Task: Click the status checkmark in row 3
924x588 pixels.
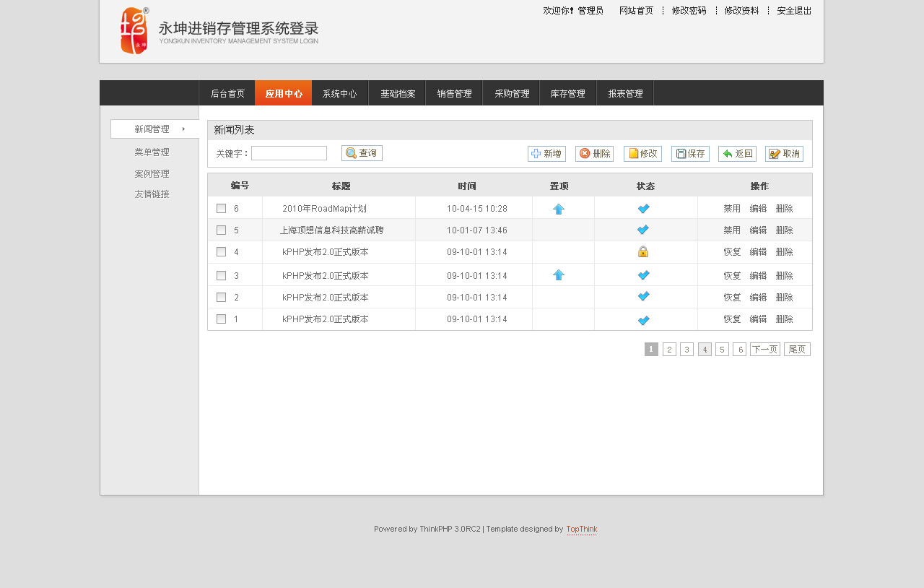Action: (644, 275)
